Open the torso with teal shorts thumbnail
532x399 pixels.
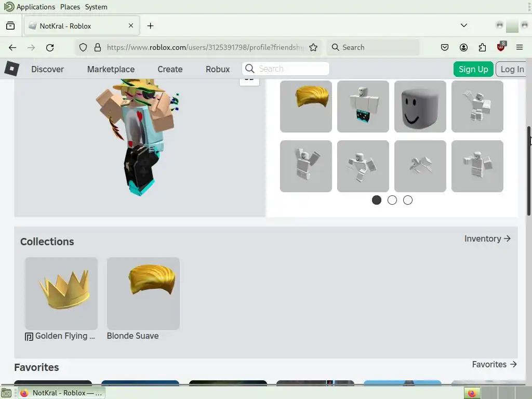[x=363, y=106]
